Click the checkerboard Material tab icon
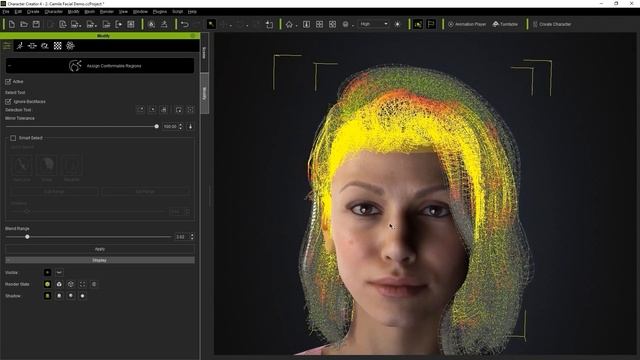Image resolution: width=640 pixels, height=360 pixels. [x=58, y=46]
